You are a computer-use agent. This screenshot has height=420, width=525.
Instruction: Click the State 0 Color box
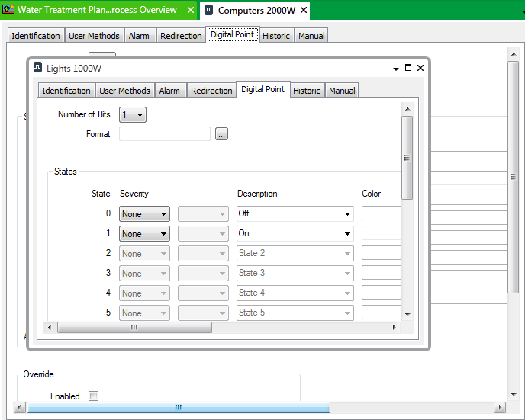[382, 214]
